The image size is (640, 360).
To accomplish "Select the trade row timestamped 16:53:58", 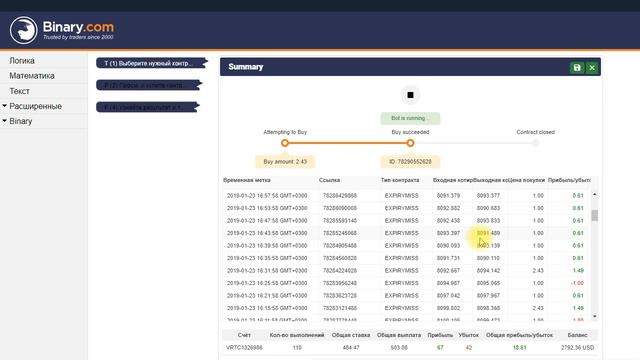I will tap(406, 208).
